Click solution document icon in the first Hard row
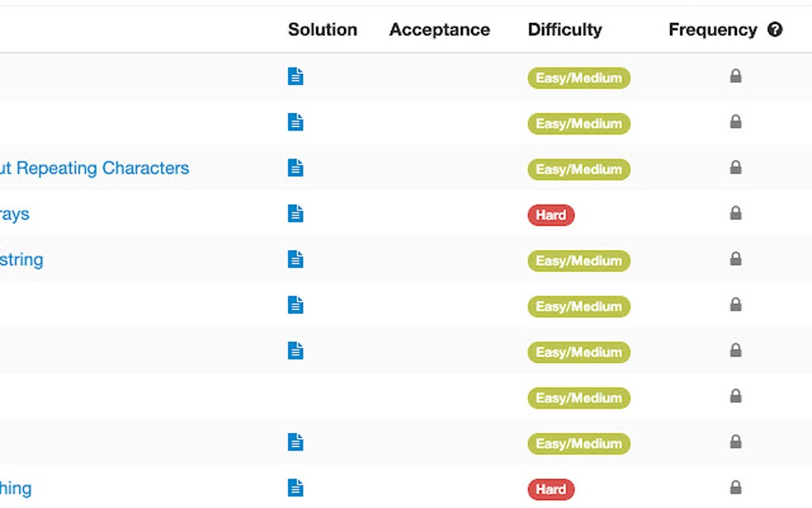Screen dimensions: 812x508 (295, 214)
